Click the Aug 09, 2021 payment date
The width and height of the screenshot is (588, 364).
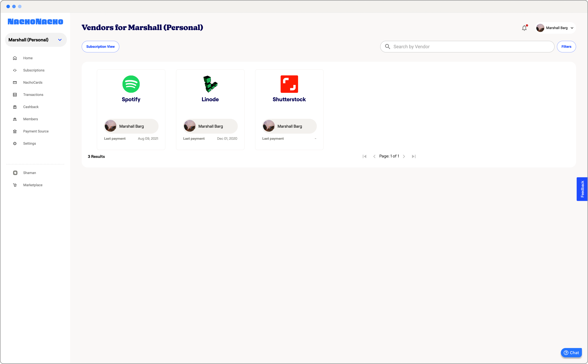pos(148,139)
